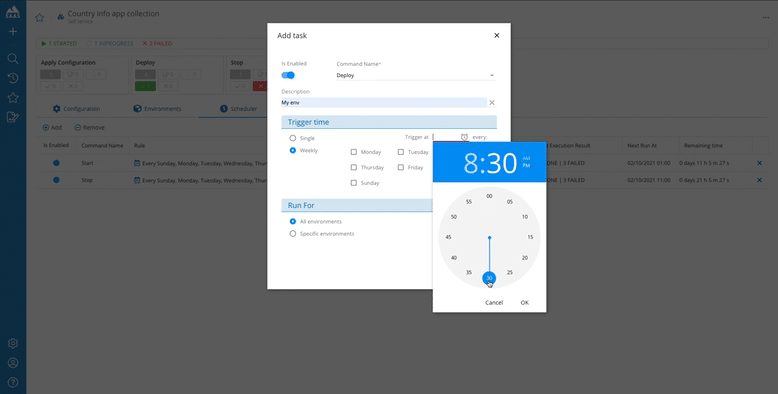
Task: Click the 1 STARTED status filter
Action: click(59, 44)
